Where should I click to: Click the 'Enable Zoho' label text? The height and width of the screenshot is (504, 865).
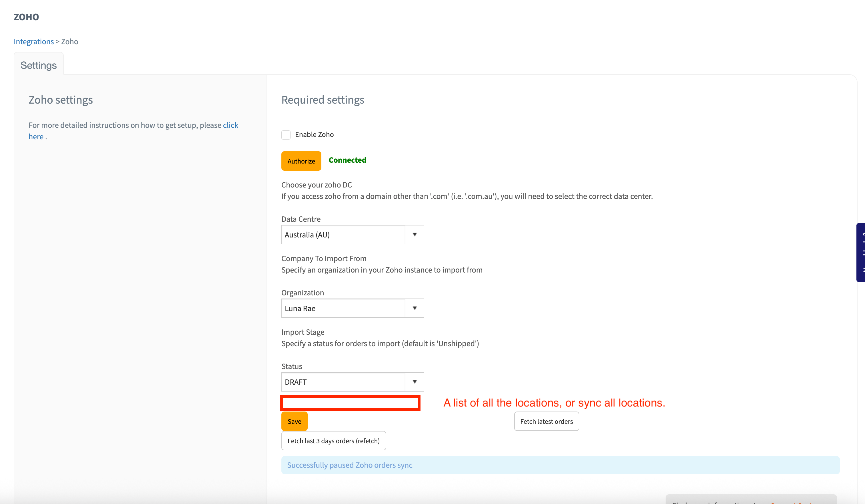(x=314, y=135)
